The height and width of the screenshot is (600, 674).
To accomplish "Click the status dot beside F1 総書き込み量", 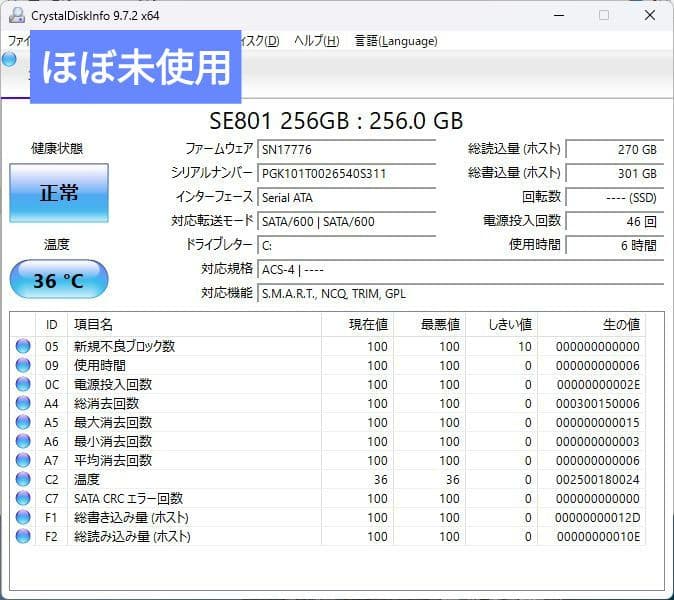I will [23, 517].
